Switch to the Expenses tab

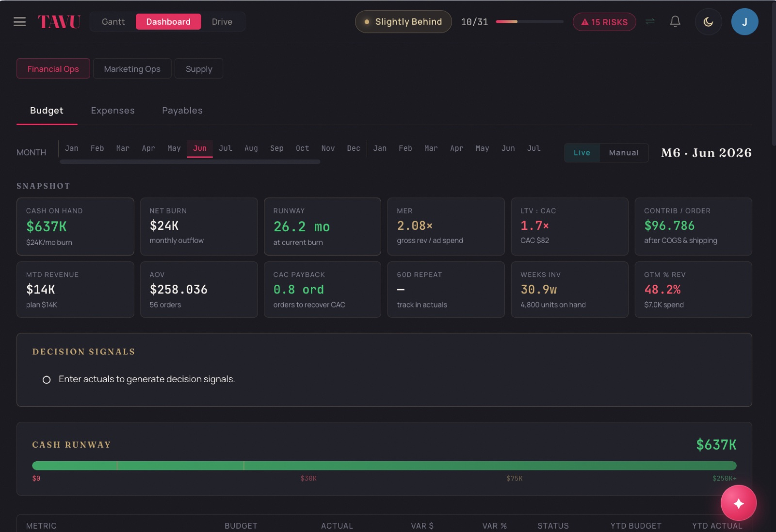[x=113, y=111]
